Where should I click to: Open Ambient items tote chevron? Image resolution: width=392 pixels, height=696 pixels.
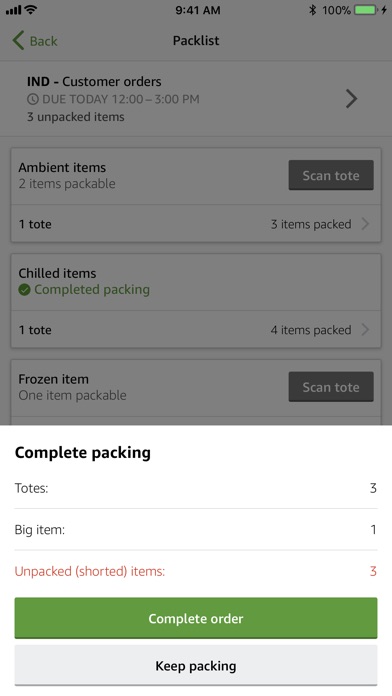[365, 224]
